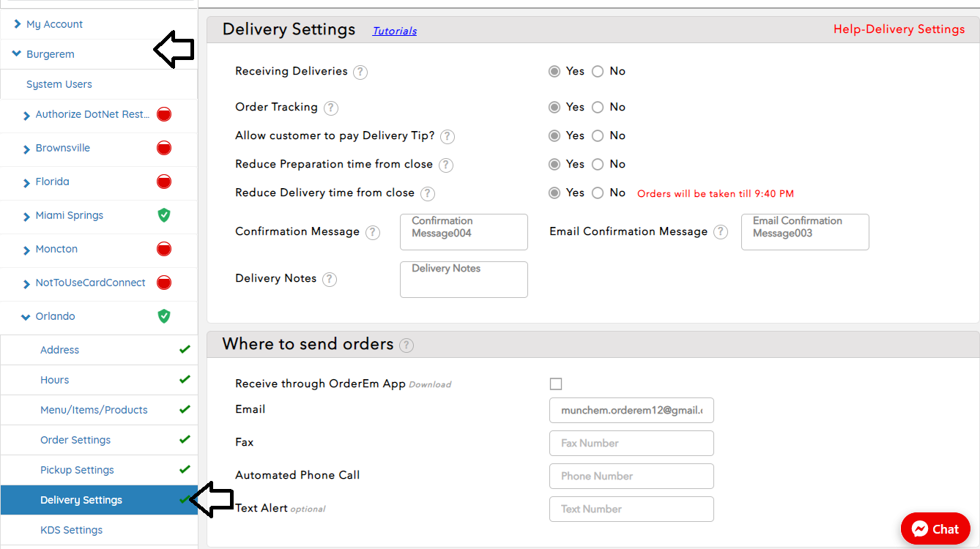Select No for Order Tracking
Image resolution: width=980 pixels, height=549 pixels.
click(598, 108)
